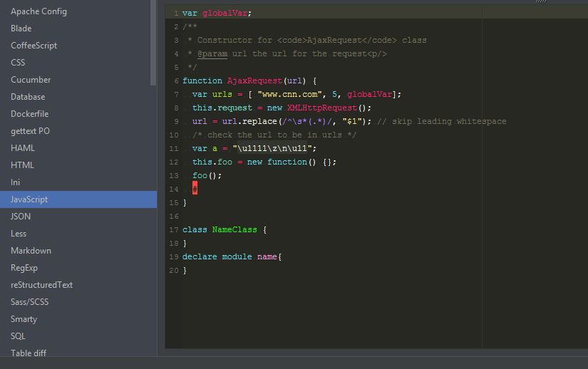Click the @param tag in doc comment

(212, 54)
